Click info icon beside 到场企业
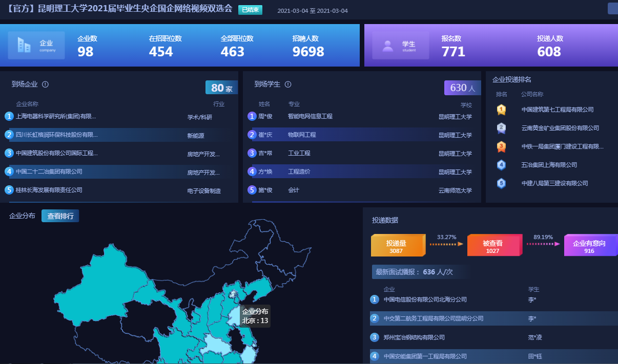Screen dimensions: 618x364 [x=45, y=84]
